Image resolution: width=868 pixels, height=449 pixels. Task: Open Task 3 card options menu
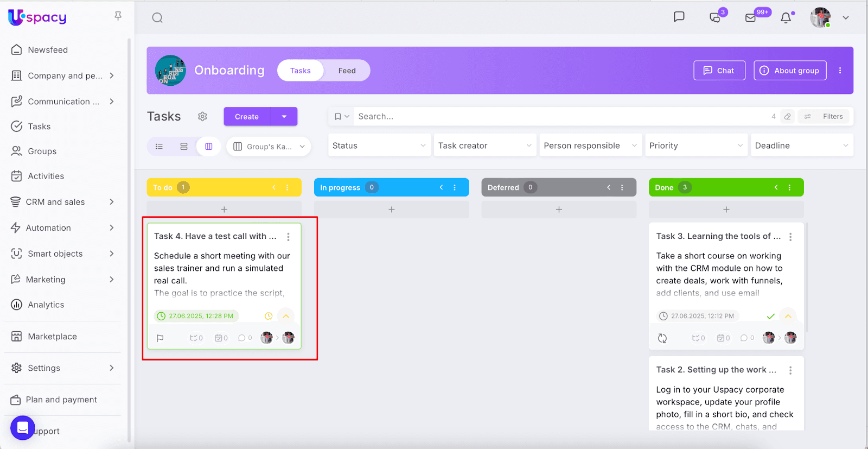(790, 237)
